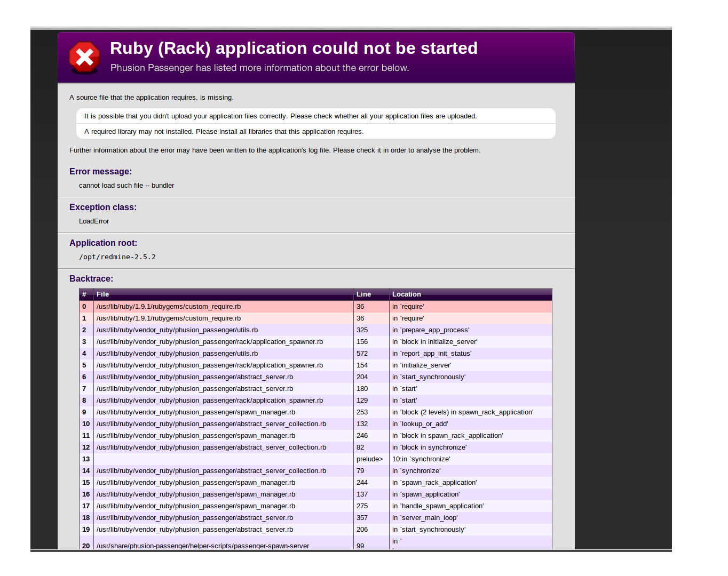Click line number 79 in row 14
Viewport: 728px width, 576px height.
360,471
